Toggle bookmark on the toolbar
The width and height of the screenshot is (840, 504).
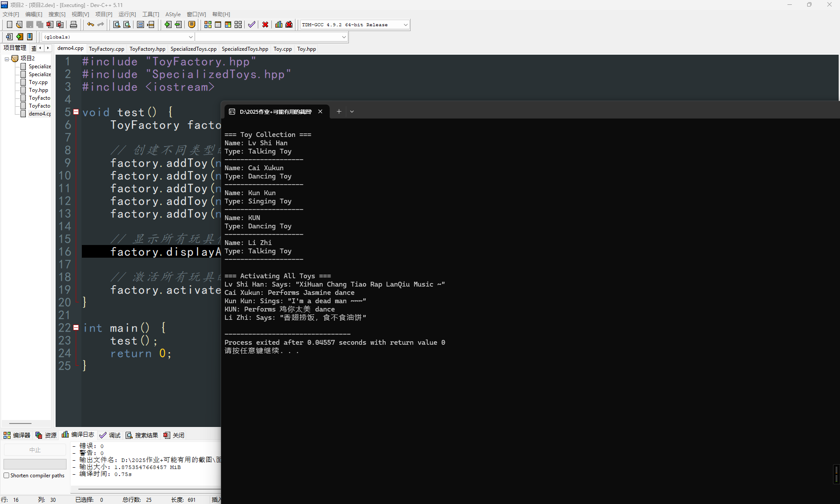(192, 24)
